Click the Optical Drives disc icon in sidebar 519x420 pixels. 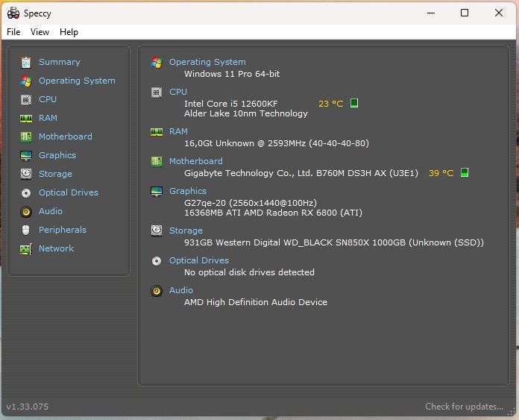[26, 192]
